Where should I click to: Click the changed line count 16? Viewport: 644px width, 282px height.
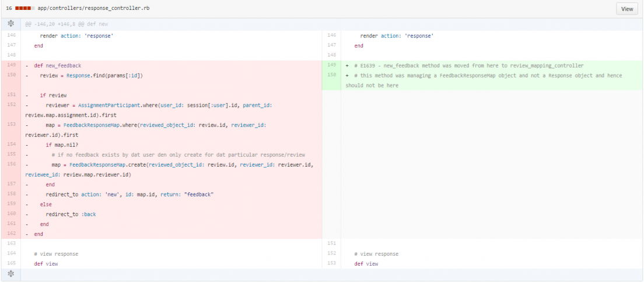9,8
